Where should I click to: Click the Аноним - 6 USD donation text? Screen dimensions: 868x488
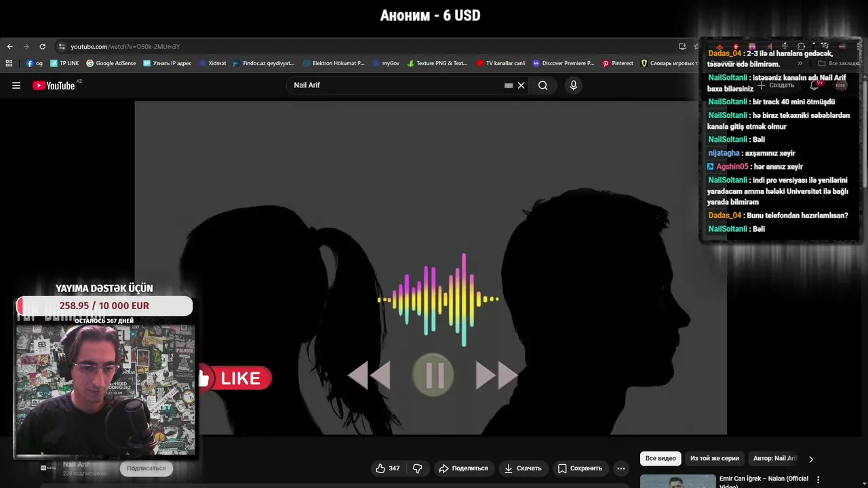tap(430, 16)
